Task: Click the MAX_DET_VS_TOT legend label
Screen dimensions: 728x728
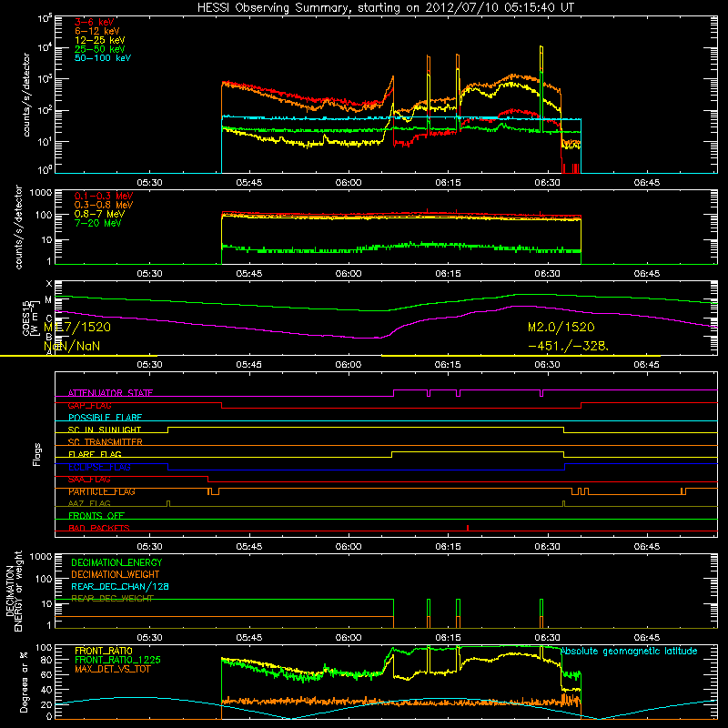Action: [112, 669]
